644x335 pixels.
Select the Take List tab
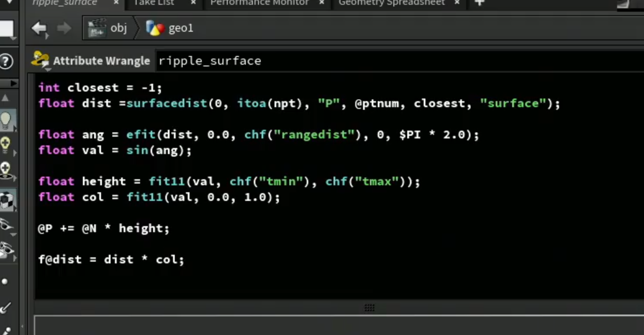click(154, 3)
